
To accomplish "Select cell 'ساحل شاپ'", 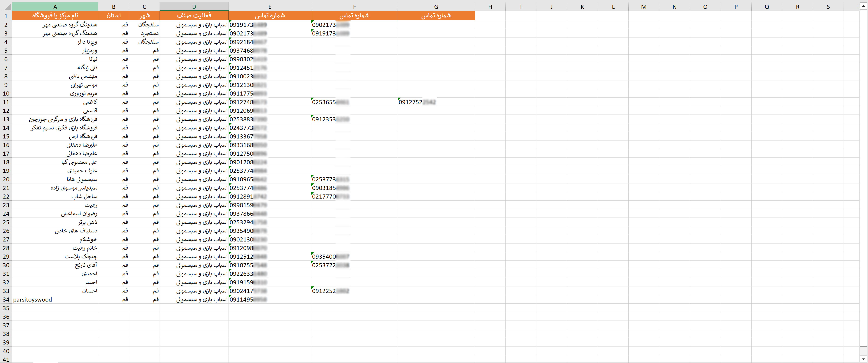I will [x=55, y=196].
